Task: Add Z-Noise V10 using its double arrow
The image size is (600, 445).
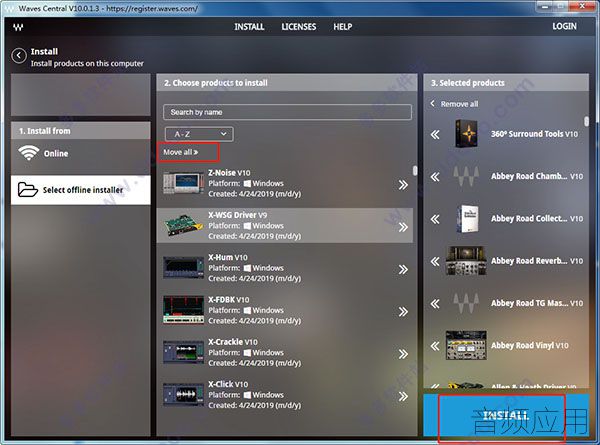Action: (x=403, y=185)
